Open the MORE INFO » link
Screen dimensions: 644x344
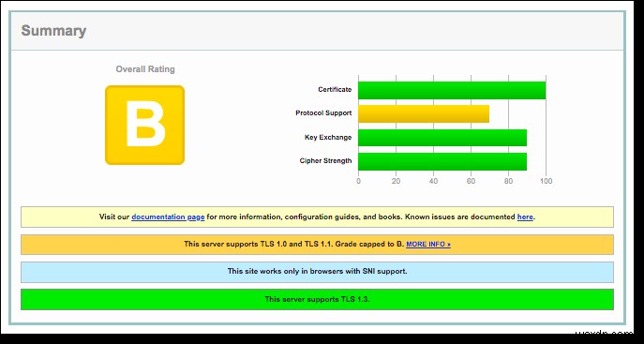pyautogui.click(x=428, y=245)
